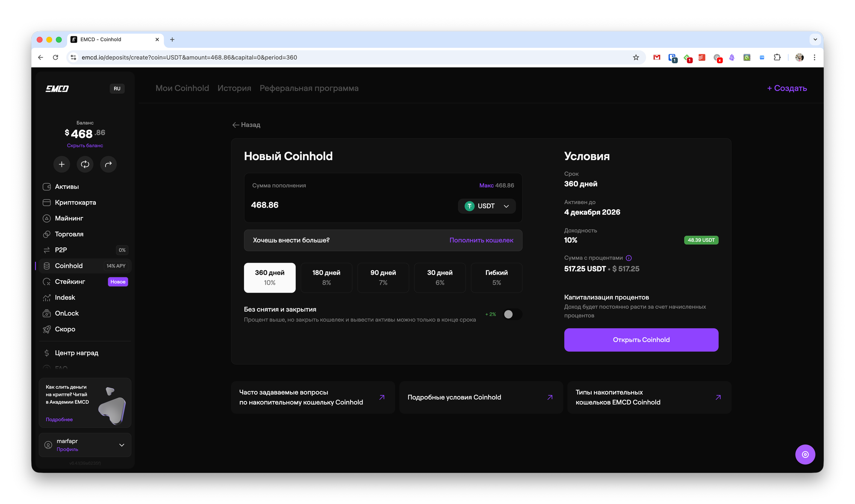Open the USDT coin dropdown
Viewport: 855px width, 504px height.
[487, 206]
